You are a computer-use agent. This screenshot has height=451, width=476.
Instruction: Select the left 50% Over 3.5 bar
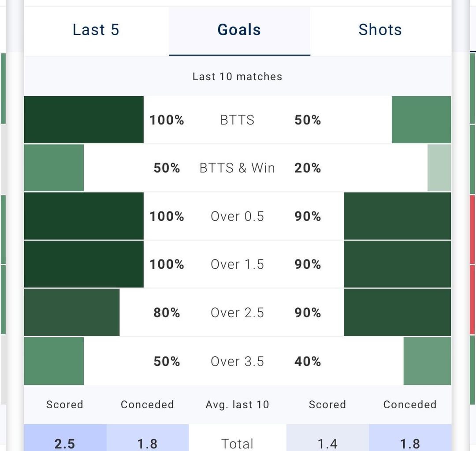click(54, 361)
